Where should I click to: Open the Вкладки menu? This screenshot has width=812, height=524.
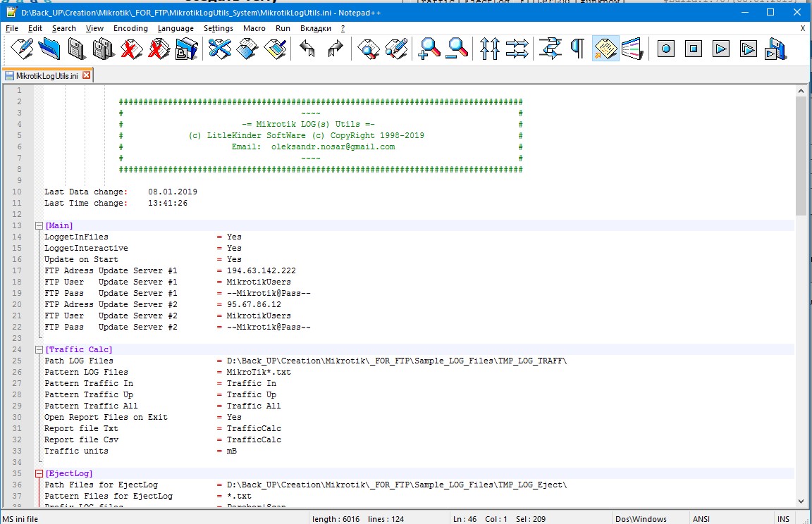[x=315, y=28]
